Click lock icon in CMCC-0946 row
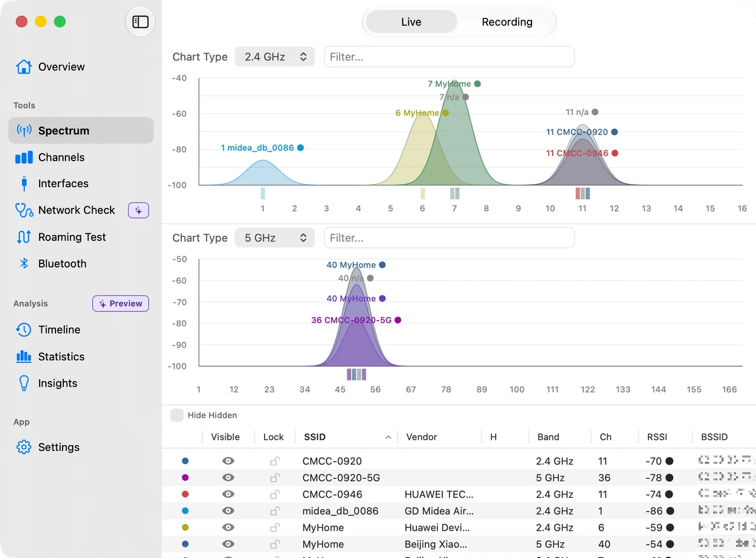 (275, 494)
